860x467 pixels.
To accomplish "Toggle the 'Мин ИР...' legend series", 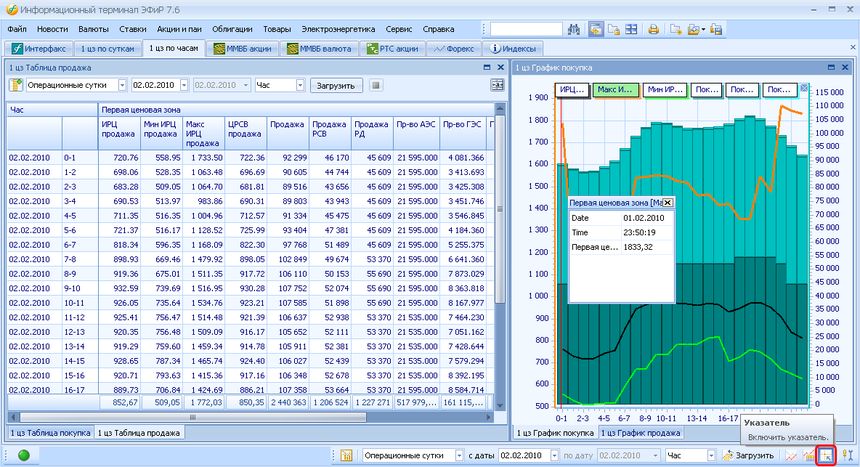I will tap(663, 90).
